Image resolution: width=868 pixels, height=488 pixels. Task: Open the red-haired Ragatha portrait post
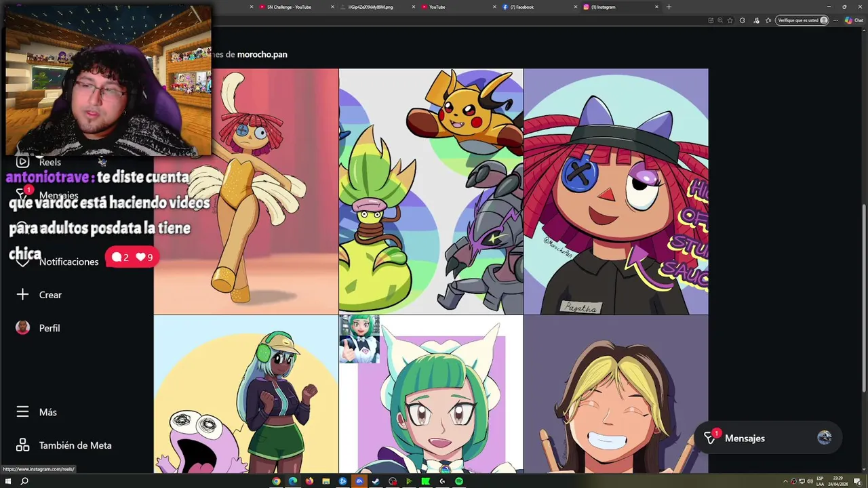point(616,191)
